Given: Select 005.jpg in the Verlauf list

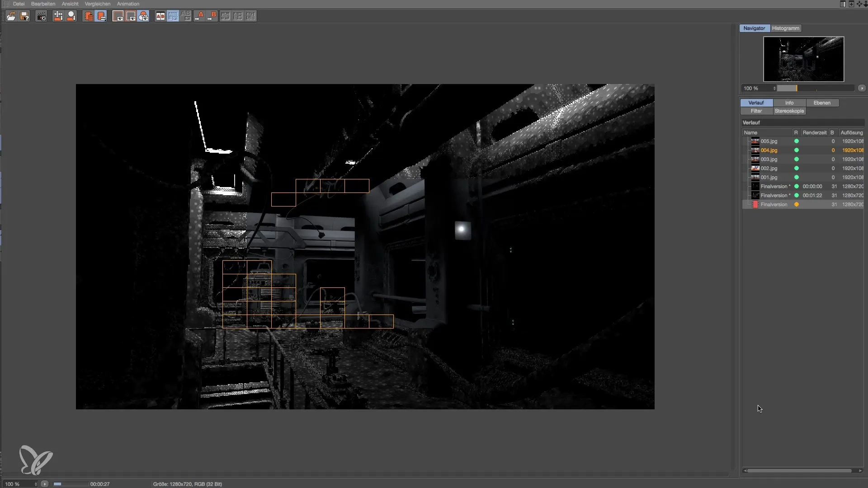Looking at the screenshot, I should click(x=803, y=141).
